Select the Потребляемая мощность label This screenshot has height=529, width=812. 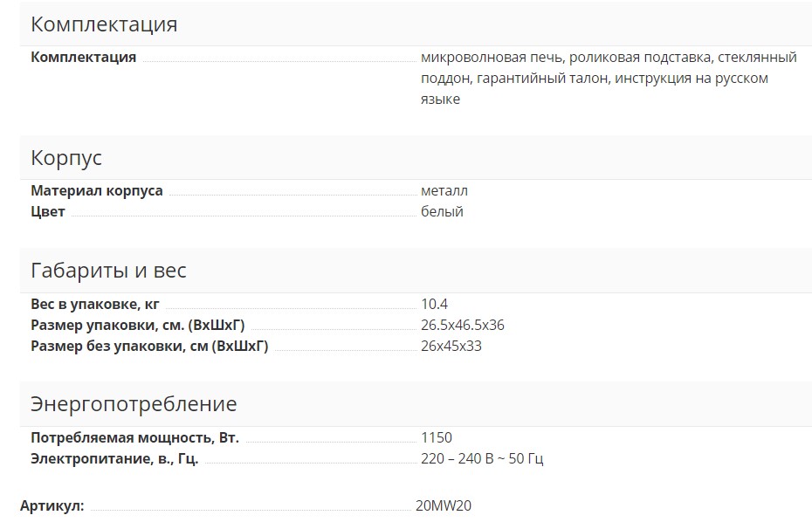tap(134, 438)
